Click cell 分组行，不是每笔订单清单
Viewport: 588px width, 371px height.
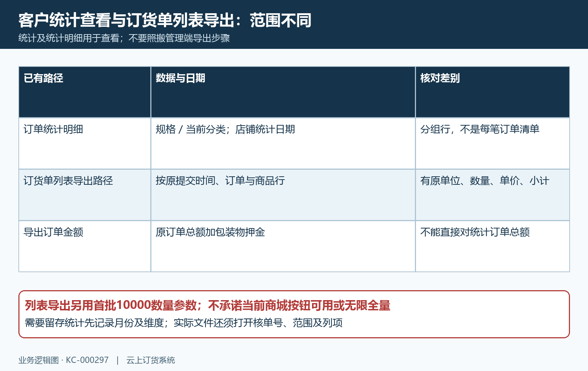[x=492, y=143]
